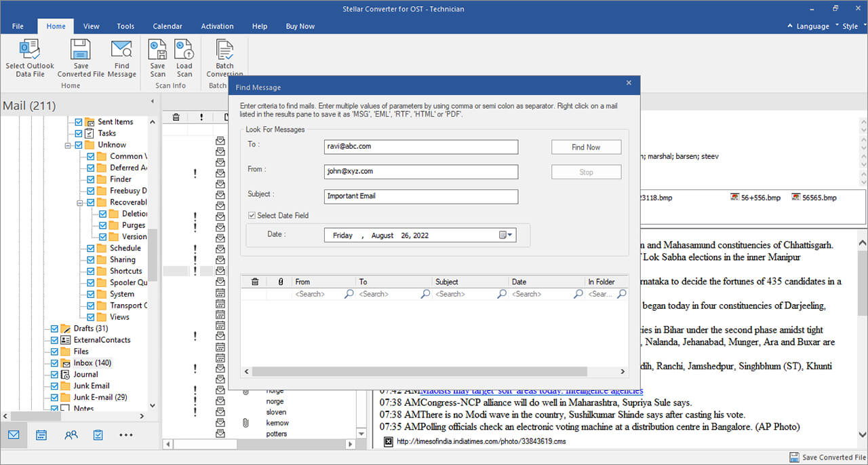Click attachment icon beside kemow mail
Viewport: 868px width, 465px height.
point(246,423)
